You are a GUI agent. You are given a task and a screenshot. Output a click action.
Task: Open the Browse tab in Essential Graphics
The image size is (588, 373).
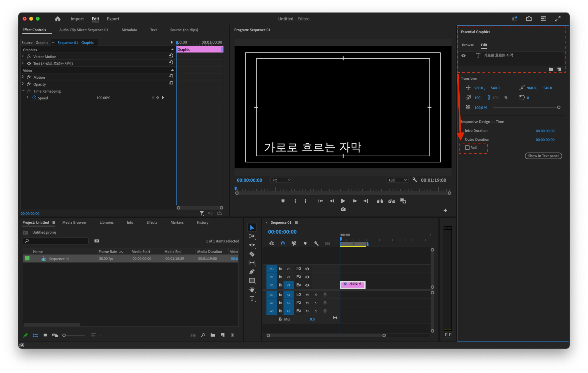pos(468,45)
